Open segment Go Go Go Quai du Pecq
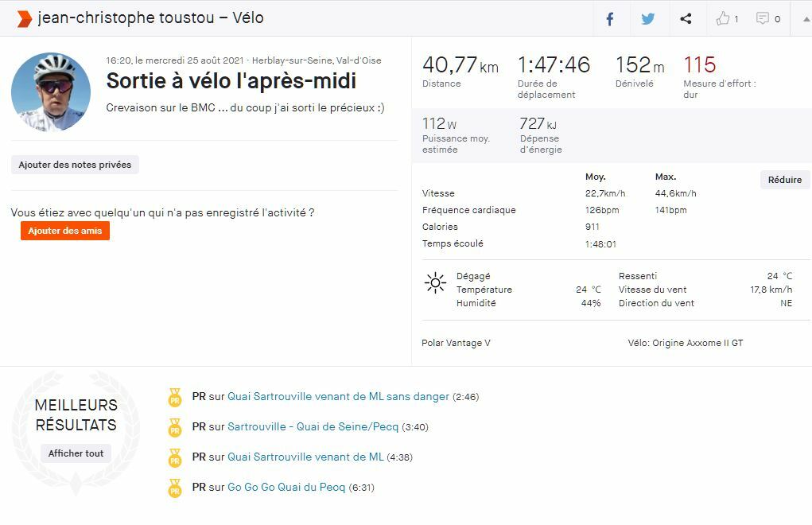The height and width of the screenshot is (525, 812). coord(286,487)
